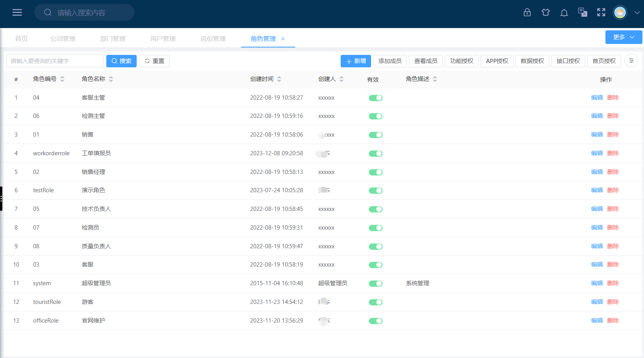Click 功能授权 button

point(462,61)
